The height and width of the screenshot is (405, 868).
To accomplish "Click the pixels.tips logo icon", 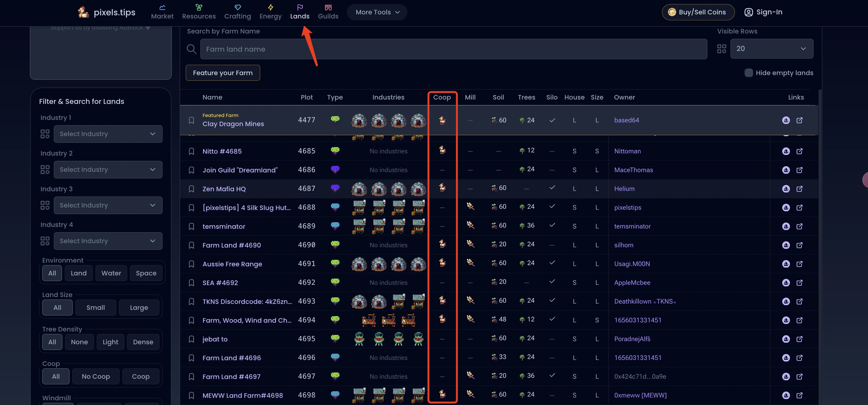I will click(83, 12).
